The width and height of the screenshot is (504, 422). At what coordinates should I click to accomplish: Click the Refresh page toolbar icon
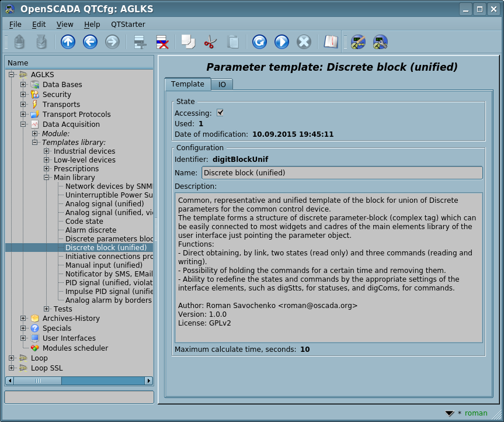pyautogui.click(x=259, y=42)
